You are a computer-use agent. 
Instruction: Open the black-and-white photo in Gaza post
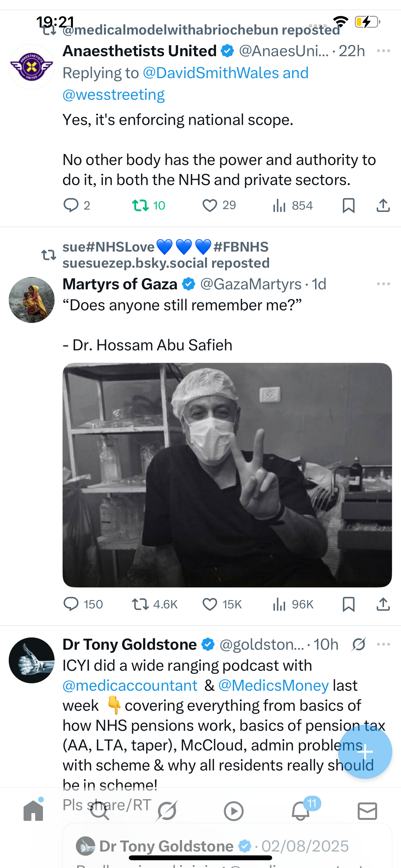coord(227,475)
